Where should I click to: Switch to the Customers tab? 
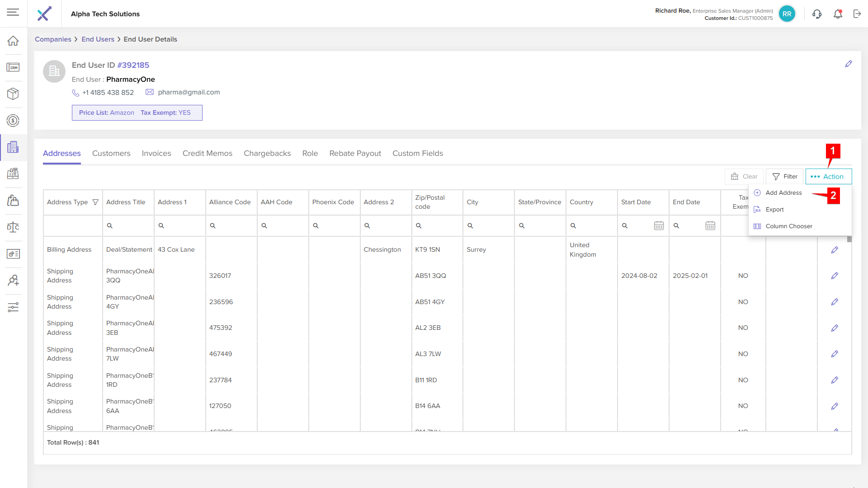(x=111, y=154)
